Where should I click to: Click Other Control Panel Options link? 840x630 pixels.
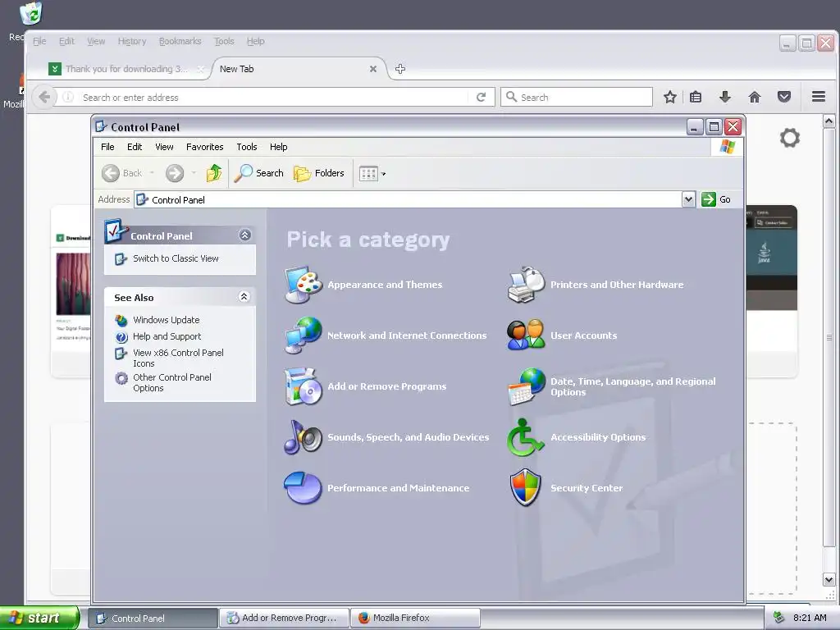[x=172, y=382]
